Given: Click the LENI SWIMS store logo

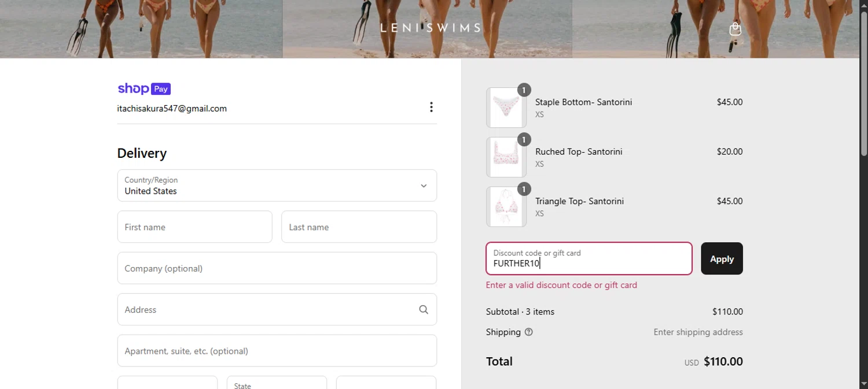Looking at the screenshot, I should 431,28.
